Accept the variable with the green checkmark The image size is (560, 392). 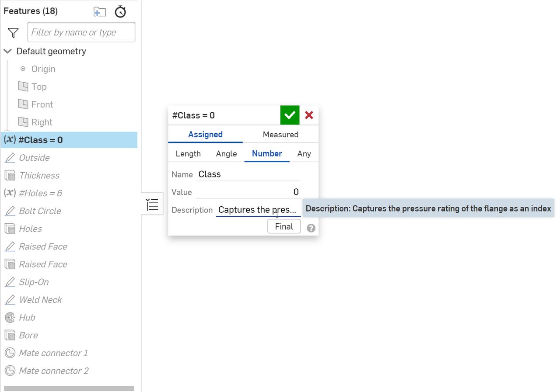coord(289,115)
